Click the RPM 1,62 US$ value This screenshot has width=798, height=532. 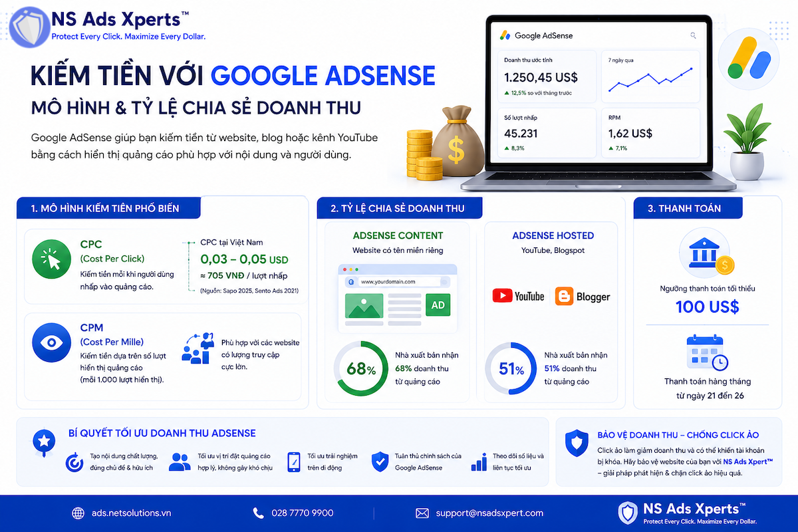630,134
